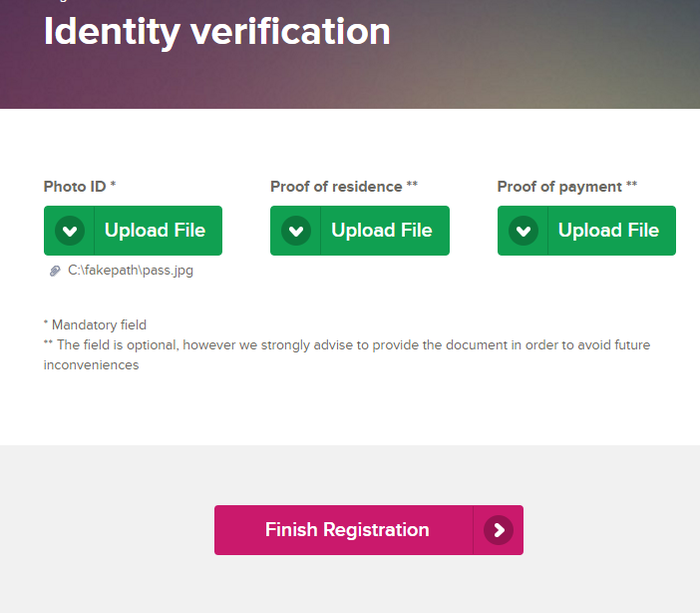The width and height of the screenshot is (700, 613).
Task: Click the double asterisk after Proof of payment
Action: pos(632,185)
